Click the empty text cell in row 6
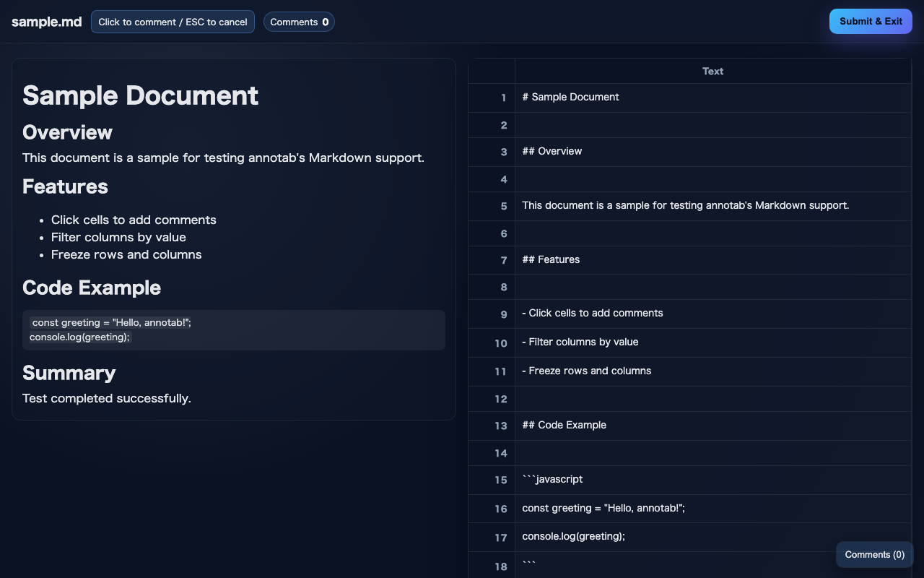 [x=712, y=233]
